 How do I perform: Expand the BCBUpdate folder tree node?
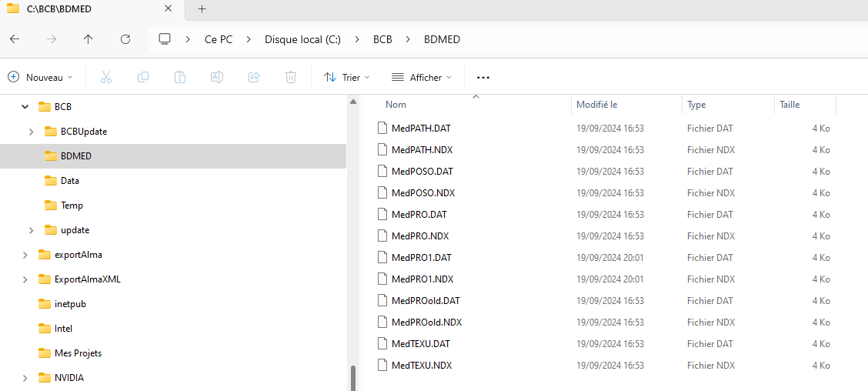pos(31,132)
